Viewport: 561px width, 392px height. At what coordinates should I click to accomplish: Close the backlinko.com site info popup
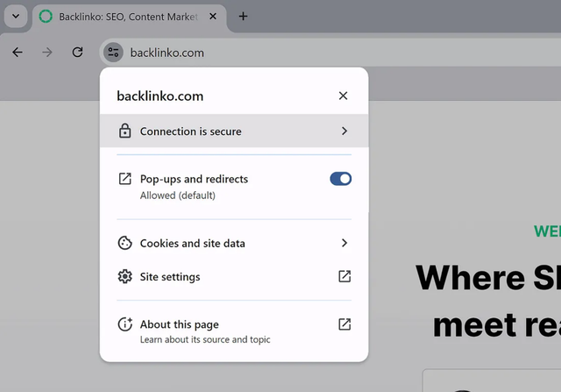(x=343, y=96)
